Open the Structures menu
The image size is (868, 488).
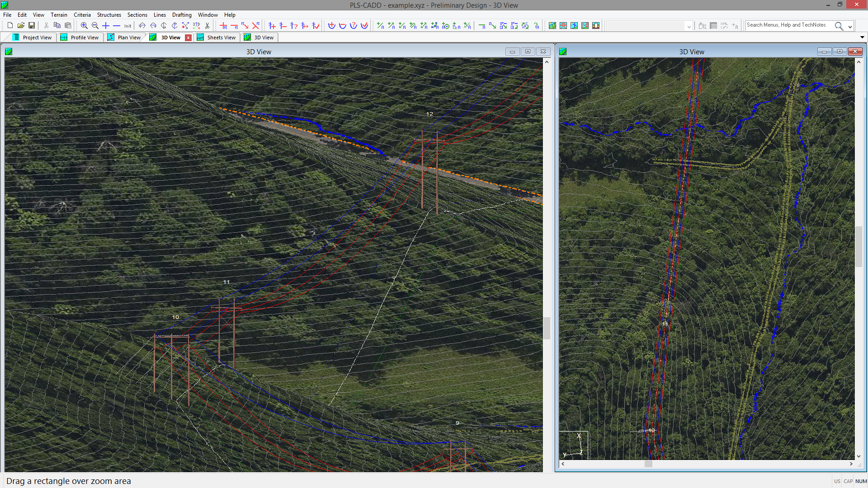click(109, 15)
